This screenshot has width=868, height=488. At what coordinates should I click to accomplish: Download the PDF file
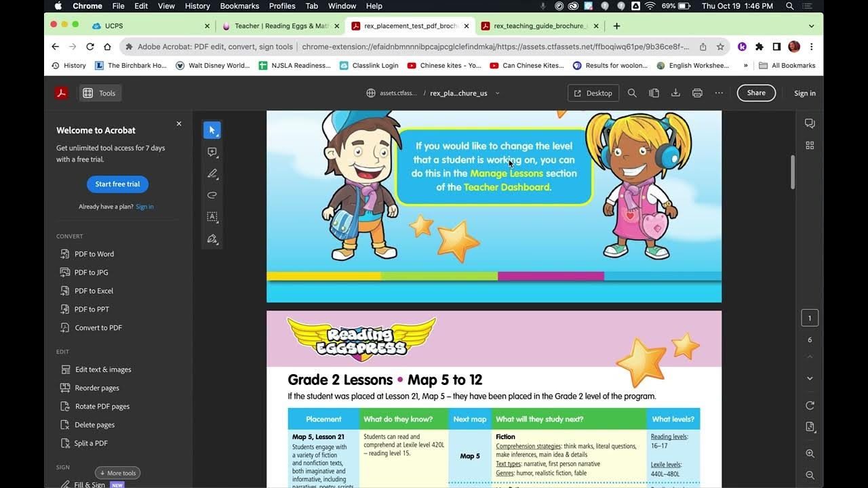tap(675, 93)
